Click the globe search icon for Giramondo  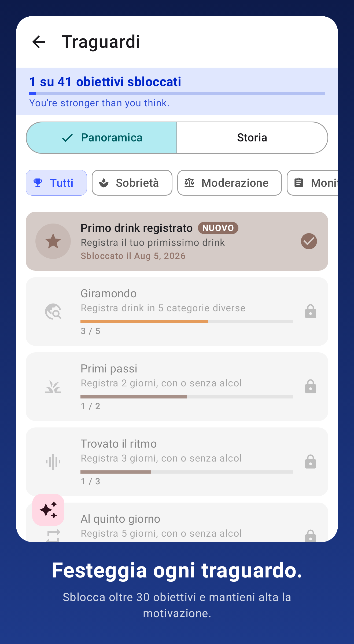point(53,312)
